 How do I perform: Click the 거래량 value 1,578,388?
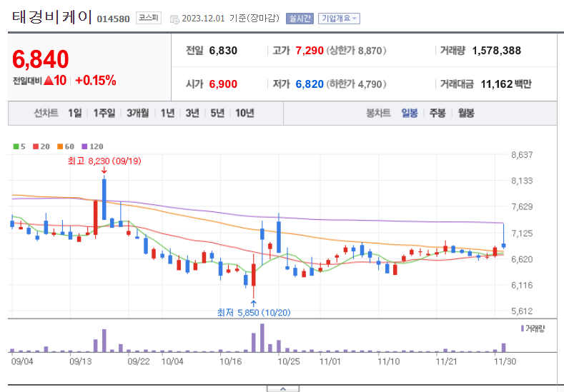pyautogui.click(x=496, y=51)
